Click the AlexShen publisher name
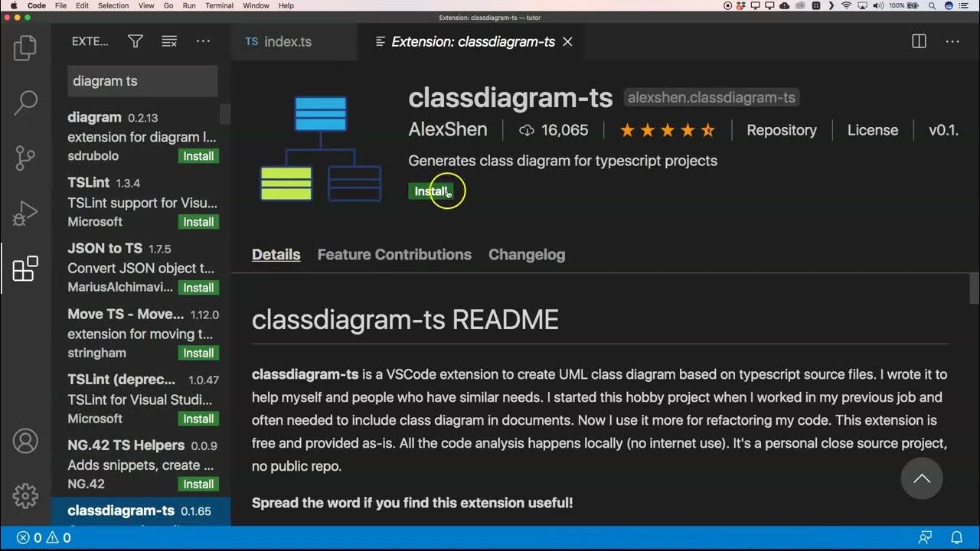 pyautogui.click(x=448, y=129)
